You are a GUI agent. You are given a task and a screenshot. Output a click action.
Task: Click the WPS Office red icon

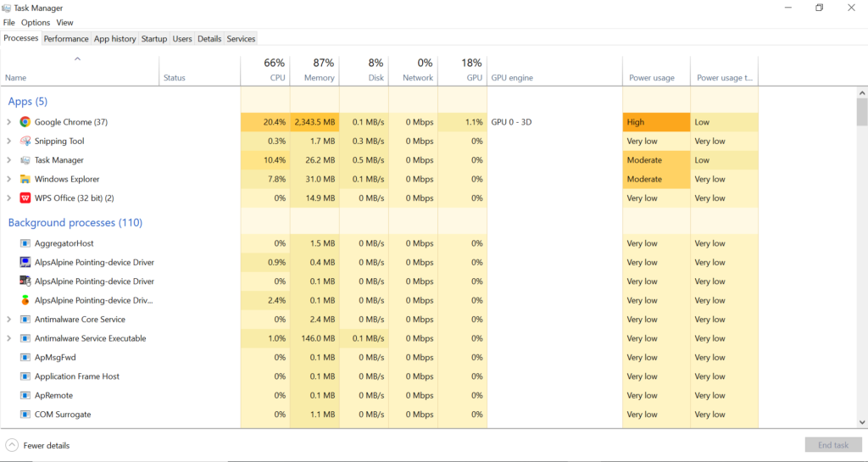25,198
